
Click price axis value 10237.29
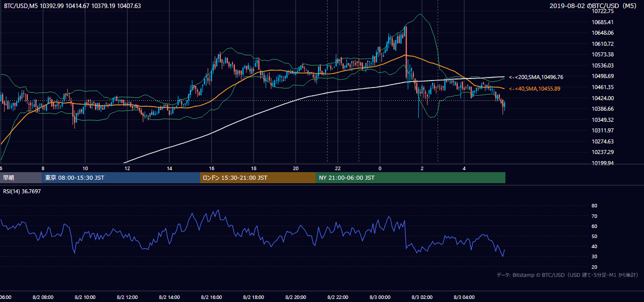pyautogui.click(x=603, y=152)
